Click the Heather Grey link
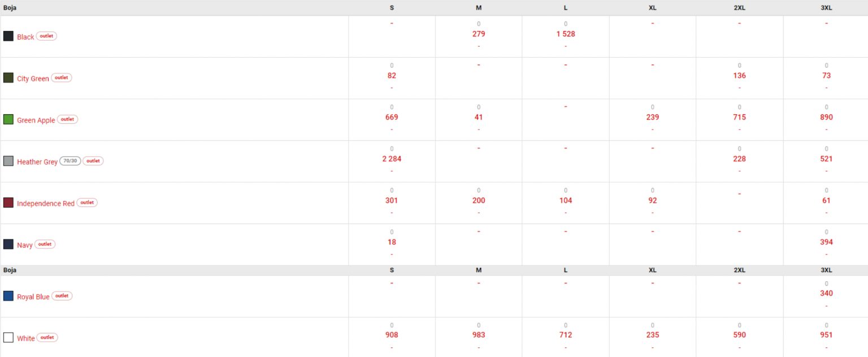 37,162
